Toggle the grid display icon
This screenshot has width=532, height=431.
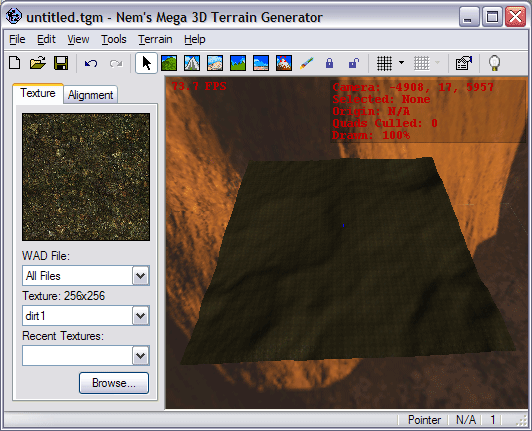tap(384, 63)
